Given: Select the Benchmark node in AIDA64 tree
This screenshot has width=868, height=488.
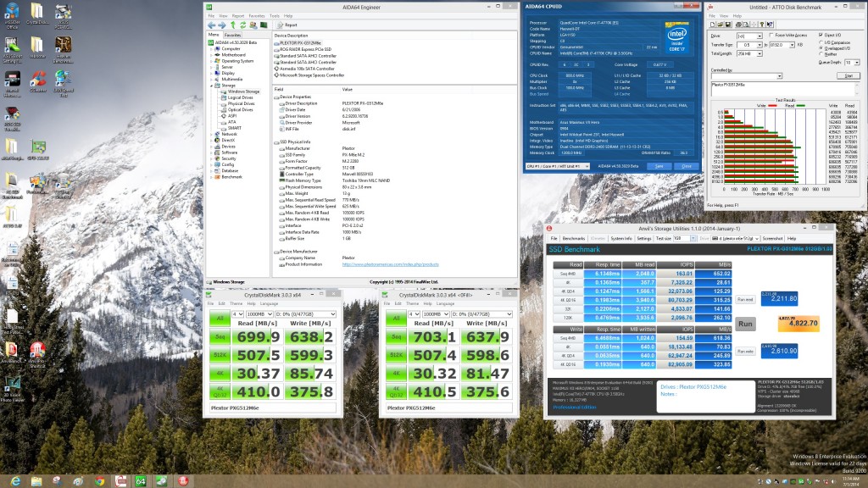Looking at the screenshot, I should (232, 177).
